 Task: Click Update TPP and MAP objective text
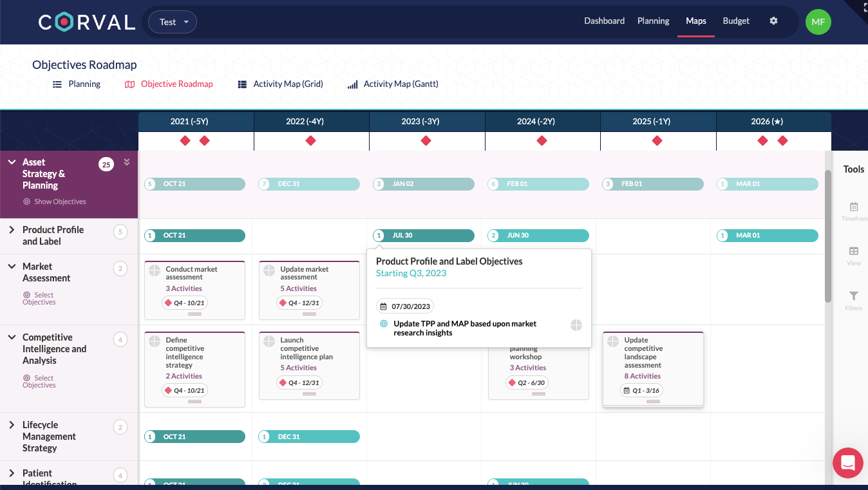(465, 328)
